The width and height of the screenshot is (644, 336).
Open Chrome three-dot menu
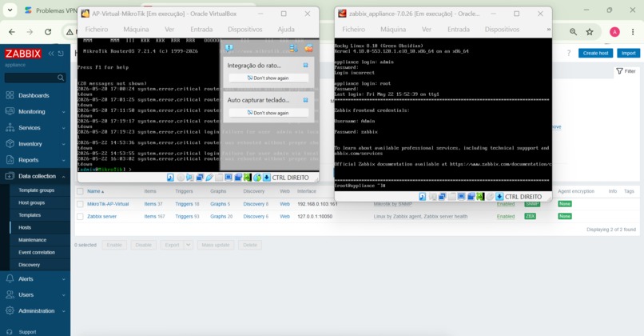click(x=633, y=32)
